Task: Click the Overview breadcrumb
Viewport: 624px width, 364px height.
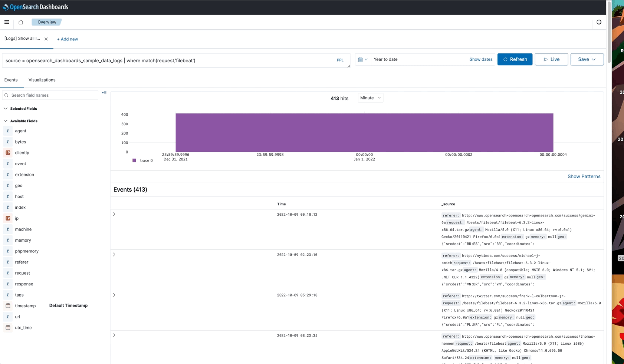Action: (47, 22)
